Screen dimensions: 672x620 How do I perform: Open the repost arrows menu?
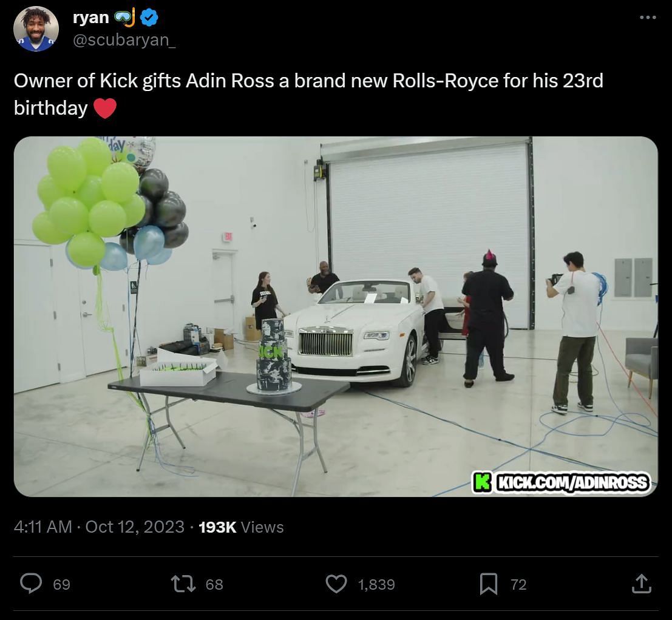pos(182,584)
